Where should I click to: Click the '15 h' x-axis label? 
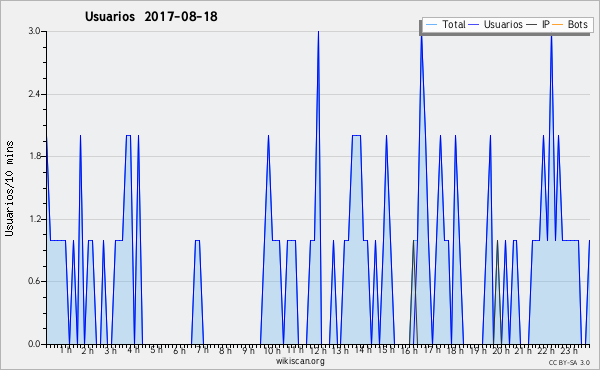click(386, 350)
